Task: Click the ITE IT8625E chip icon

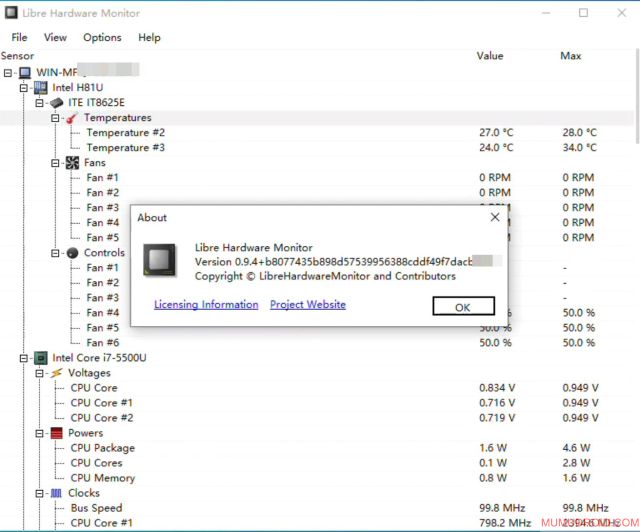Action: pos(56,102)
